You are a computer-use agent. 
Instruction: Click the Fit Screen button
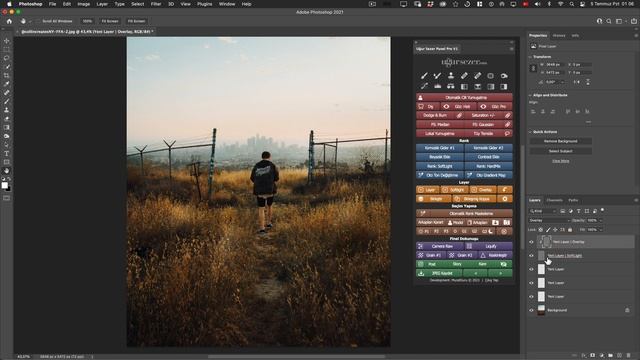tap(110, 21)
